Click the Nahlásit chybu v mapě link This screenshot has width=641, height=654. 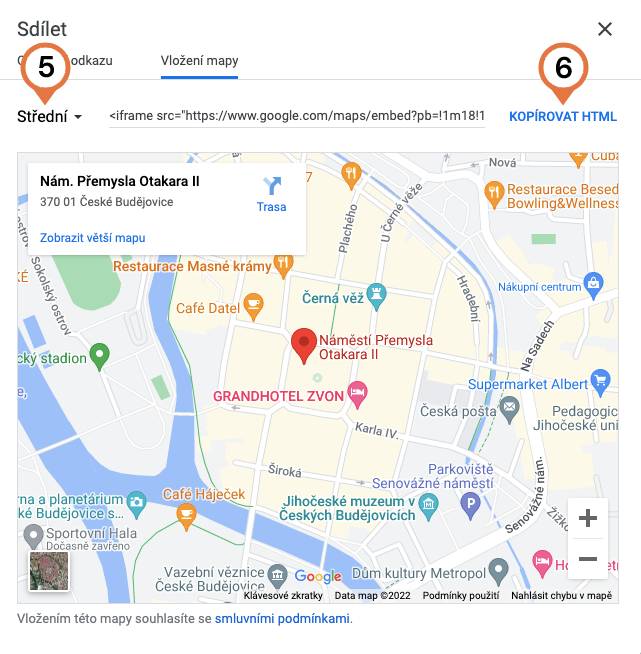pos(561,596)
